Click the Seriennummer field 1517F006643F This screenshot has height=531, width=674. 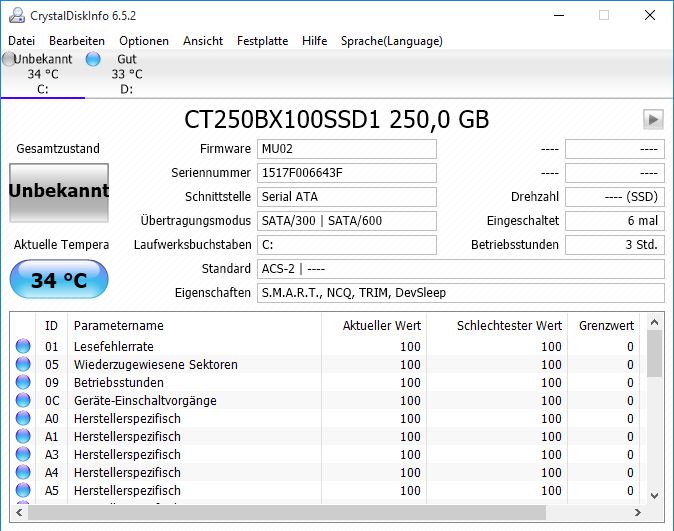pos(347,173)
